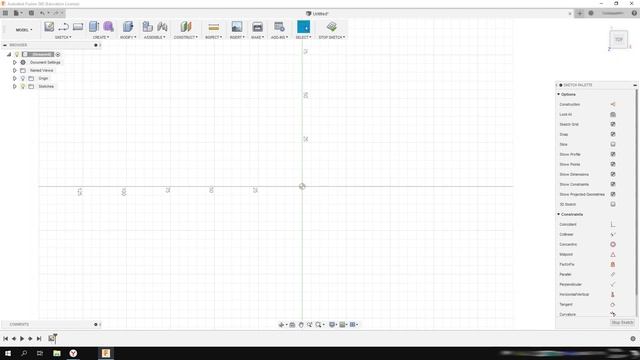Click the Undo arrow
Image resolution: width=640 pixels, height=360 pixels.
pos(42,13)
